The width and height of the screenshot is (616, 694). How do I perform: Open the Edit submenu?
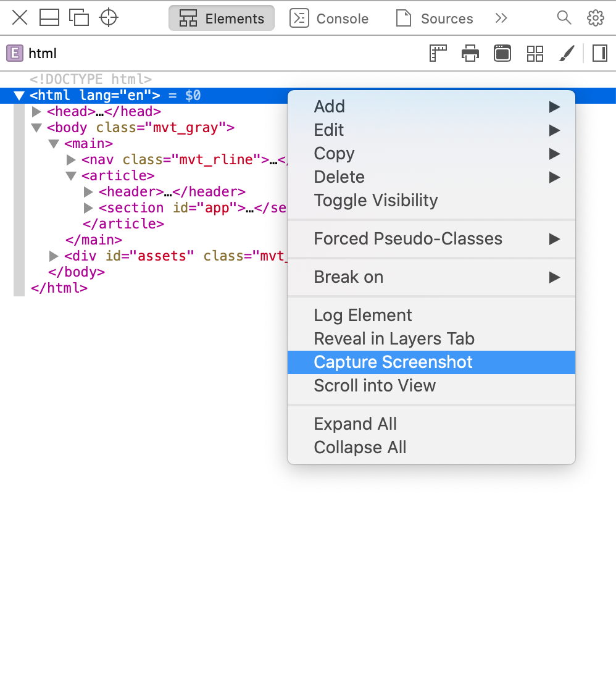431,130
